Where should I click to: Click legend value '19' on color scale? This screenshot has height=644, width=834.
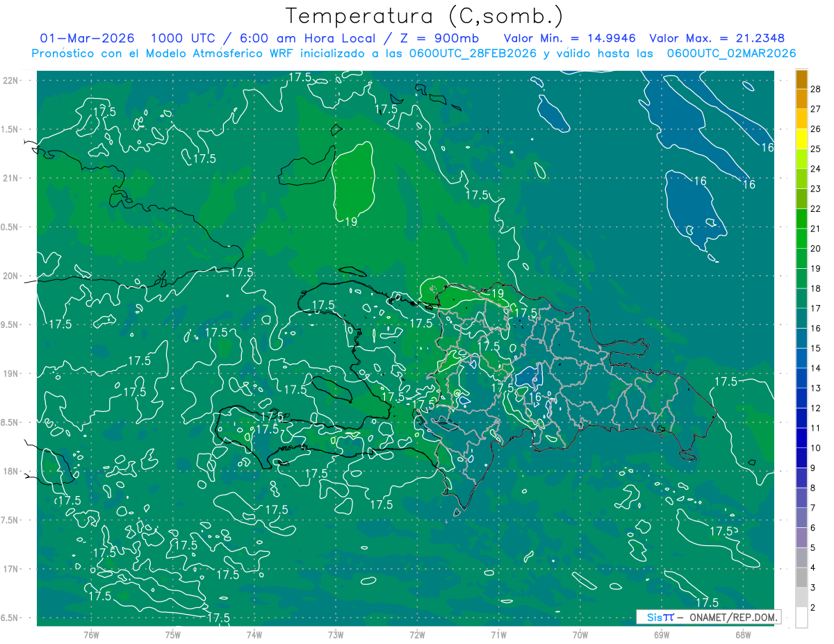(816, 268)
